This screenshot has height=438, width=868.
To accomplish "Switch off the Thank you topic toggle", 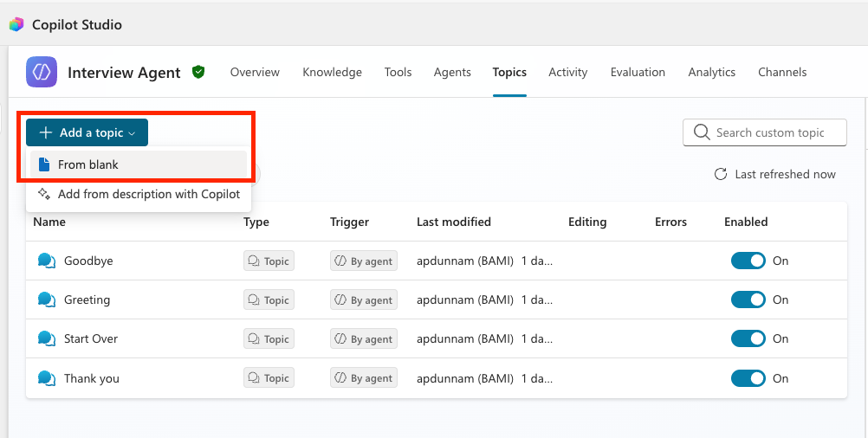I will pos(748,378).
